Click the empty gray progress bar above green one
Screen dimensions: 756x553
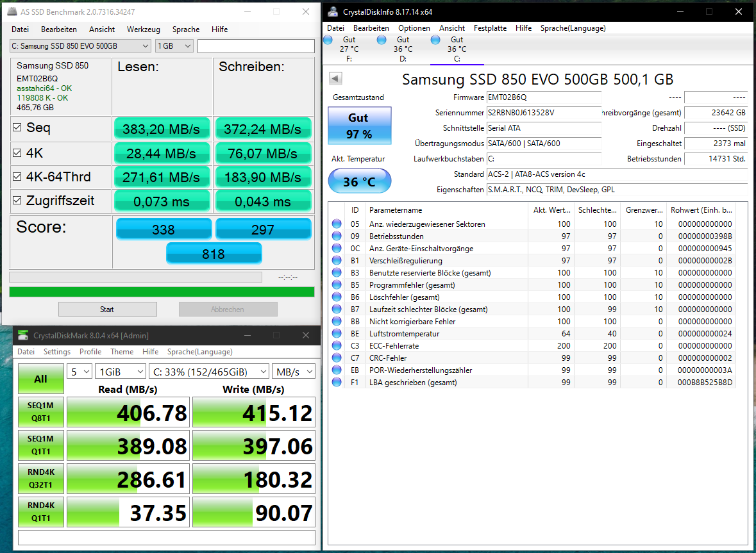pyautogui.click(x=135, y=277)
